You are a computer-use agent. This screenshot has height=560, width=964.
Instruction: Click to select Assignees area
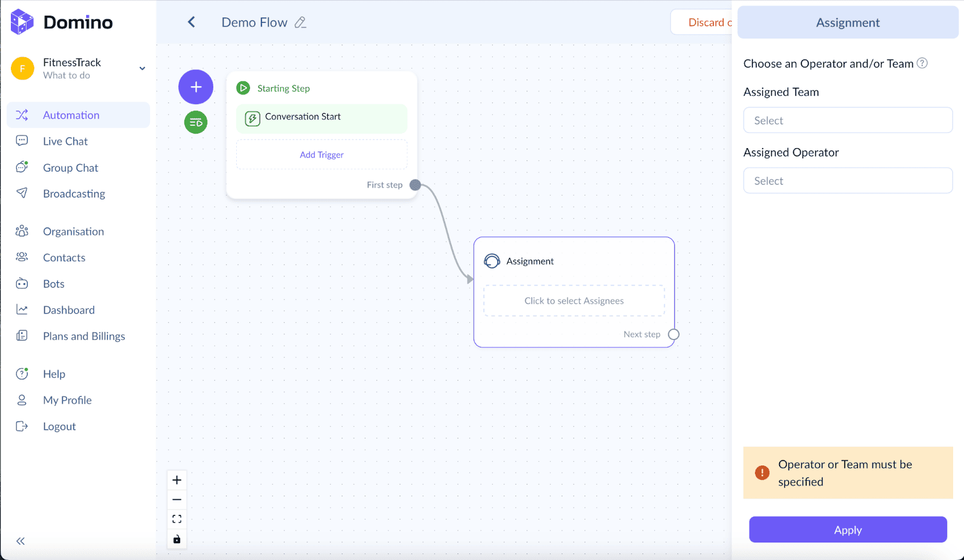point(574,301)
